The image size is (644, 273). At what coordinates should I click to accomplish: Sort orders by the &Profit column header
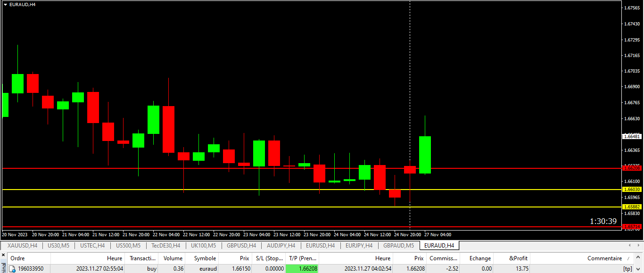pyautogui.click(x=518, y=258)
